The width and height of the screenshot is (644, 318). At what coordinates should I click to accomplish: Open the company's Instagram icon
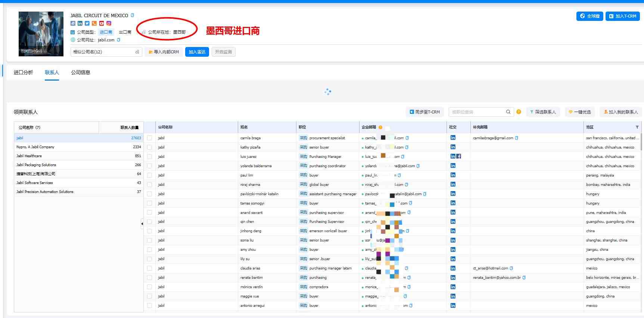109,23
